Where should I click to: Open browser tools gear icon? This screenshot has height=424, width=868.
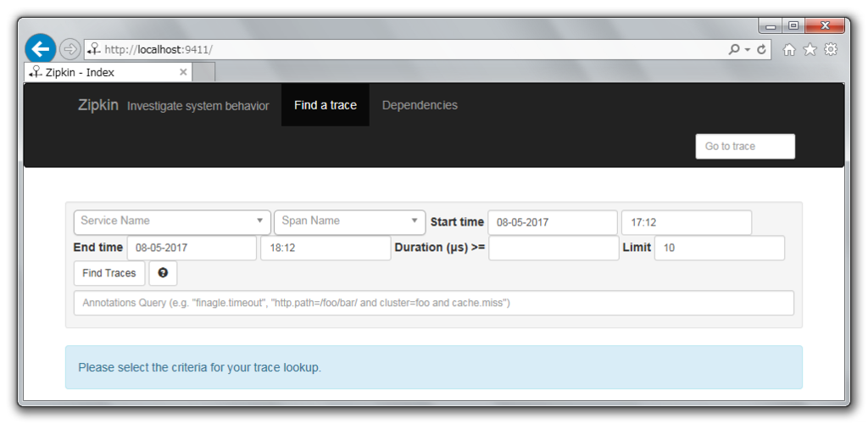(x=831, y=50)
